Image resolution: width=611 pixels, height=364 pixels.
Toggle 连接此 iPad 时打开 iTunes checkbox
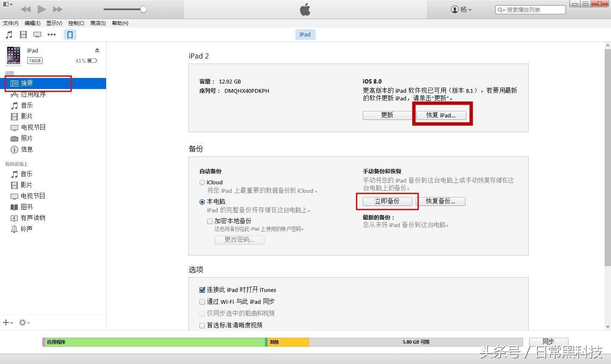pyautogui.click(x=202, y=290)
